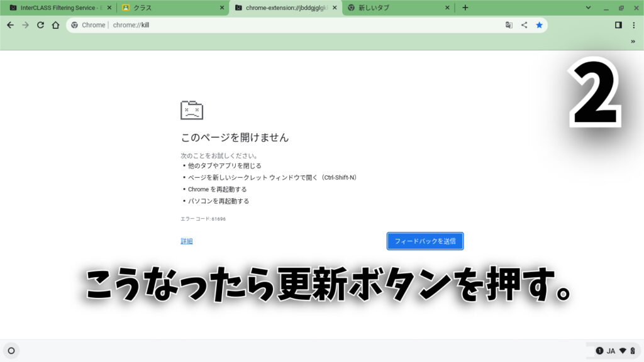This screenshot has width=644, height=362.
Task: Open the translate page icon
Action: pos(509,25)
